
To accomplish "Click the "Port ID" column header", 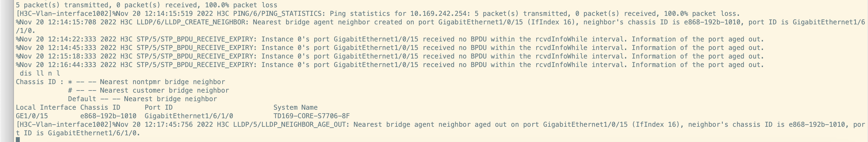I will [x=158, y=108].
